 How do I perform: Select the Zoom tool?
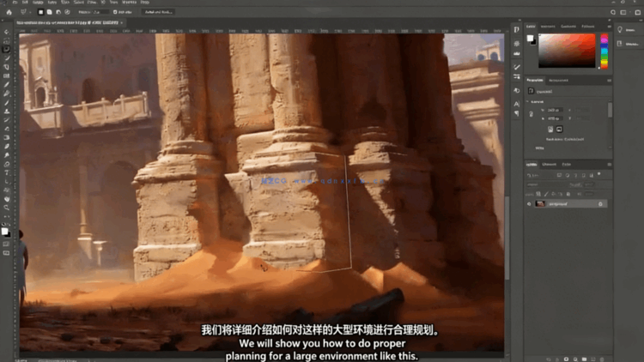pos(6,208)
